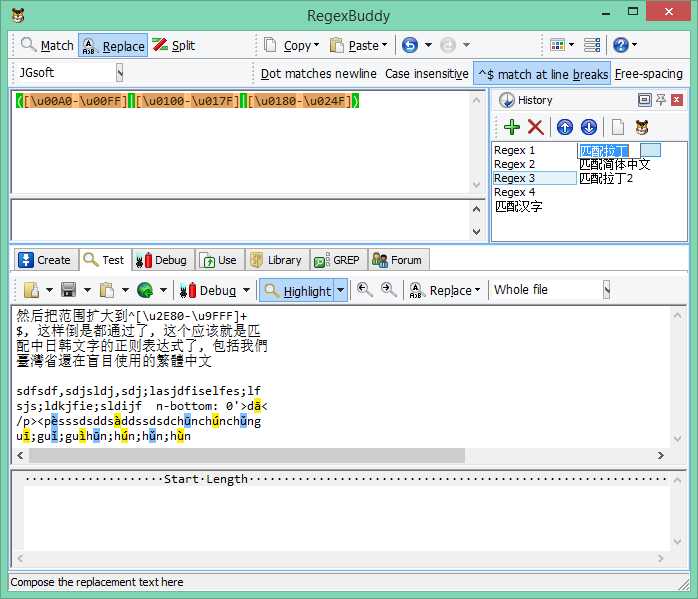Pin the History panel
Image resolution: width=698 pixels, height=599 pixels.
click(661, 100)
